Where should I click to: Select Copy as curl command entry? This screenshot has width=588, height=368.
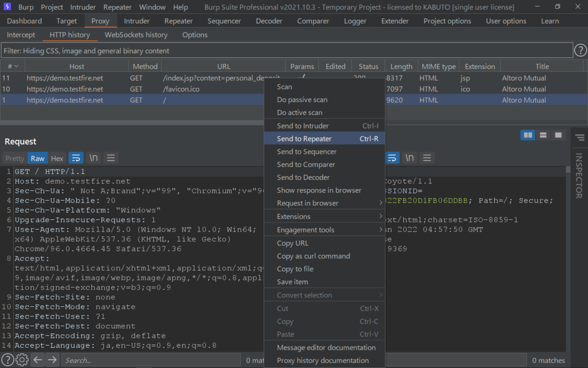pyautogui.click(x=324, y=256)
